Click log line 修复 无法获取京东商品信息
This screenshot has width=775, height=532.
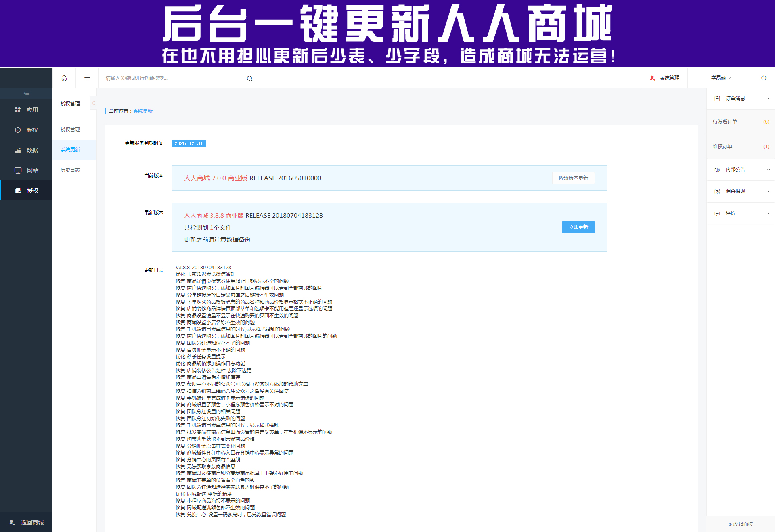point(205,467)
